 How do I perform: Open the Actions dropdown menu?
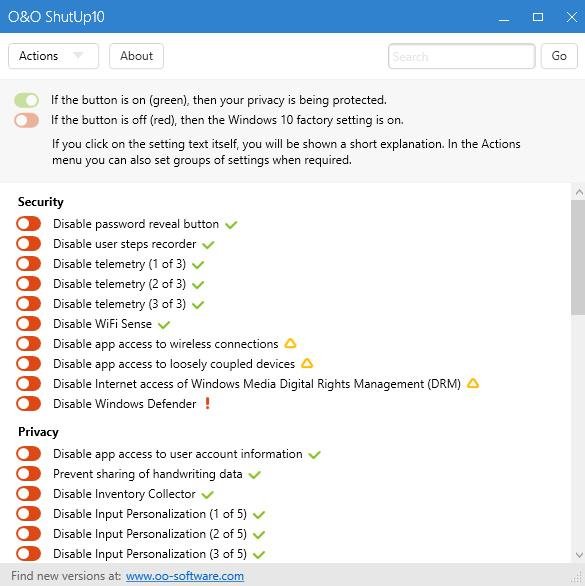tap(53, 56)
